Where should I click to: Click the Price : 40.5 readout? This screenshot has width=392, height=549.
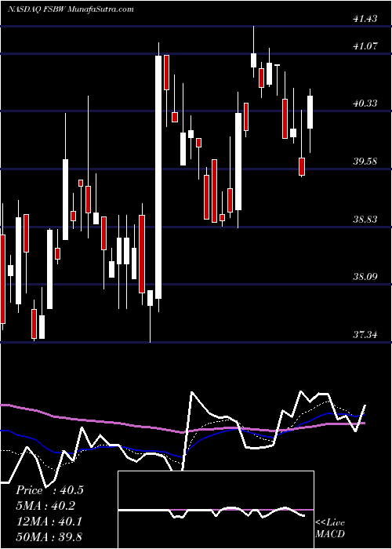[49, 490]
